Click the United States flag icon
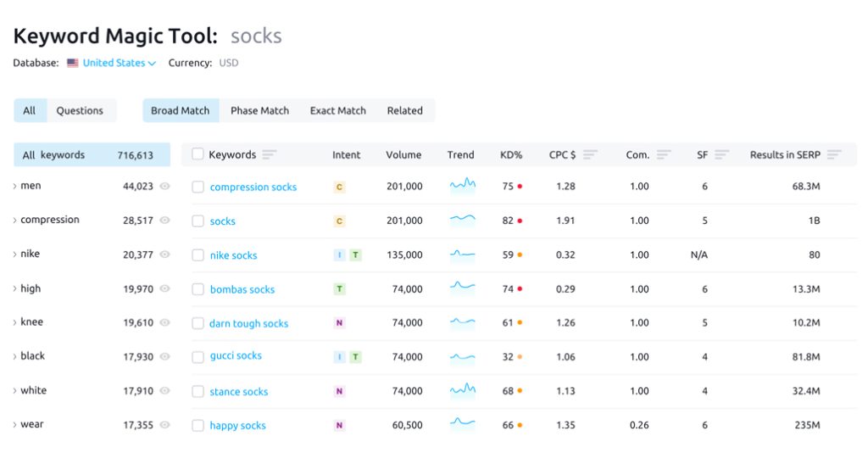The height and width of the screenshot is (470, 868). [73, 63]
